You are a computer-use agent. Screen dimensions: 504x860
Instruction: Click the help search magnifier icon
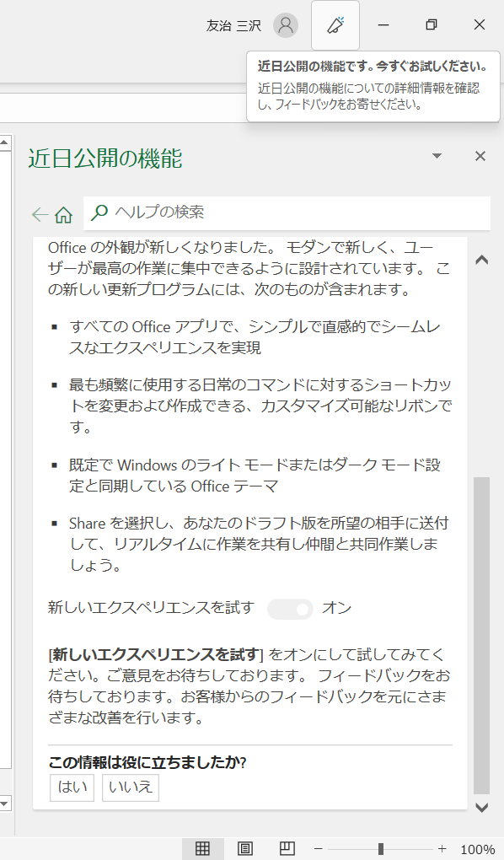tap(99, 212)
